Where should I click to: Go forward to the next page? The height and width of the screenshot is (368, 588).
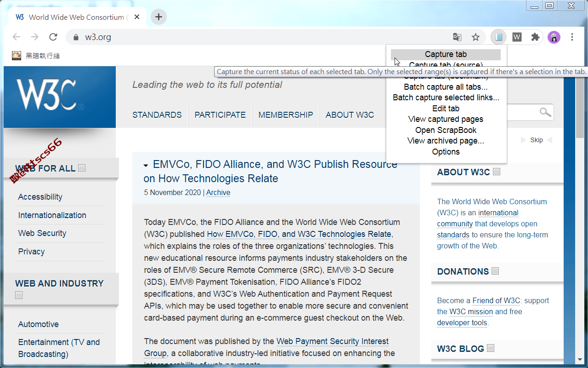coord(35,37)
